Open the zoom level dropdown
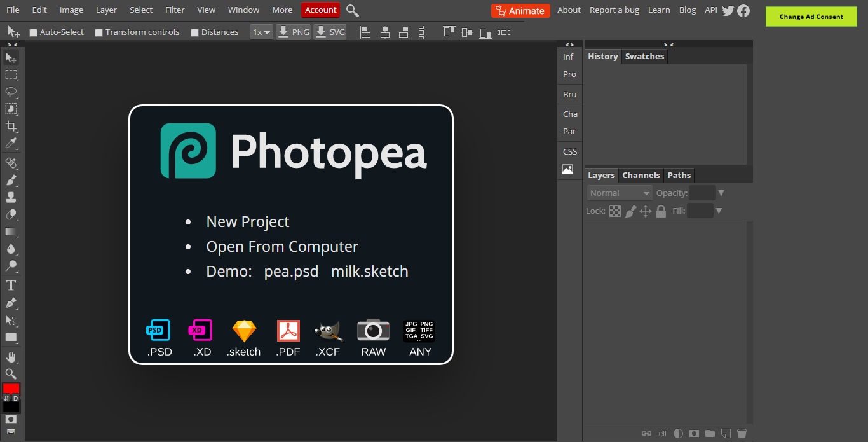This screenshot has height=442, width=868. pos(261,32)
